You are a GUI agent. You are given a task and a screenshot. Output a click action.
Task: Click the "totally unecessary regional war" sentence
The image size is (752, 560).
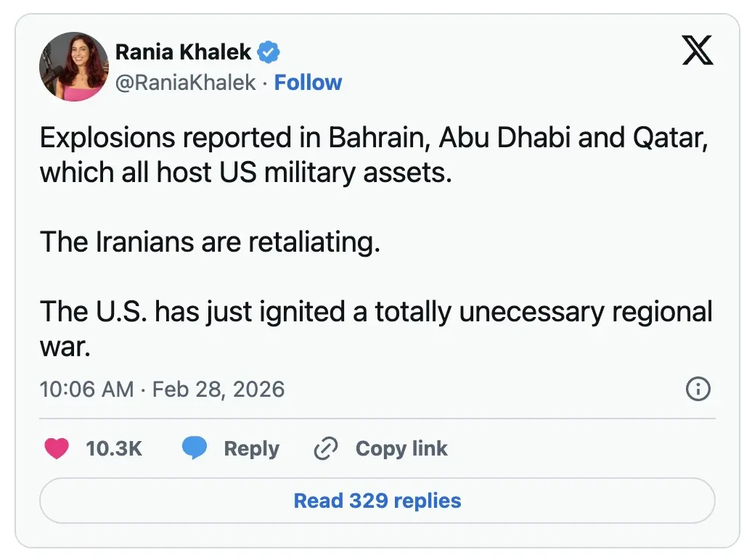[x=376, y=311]
